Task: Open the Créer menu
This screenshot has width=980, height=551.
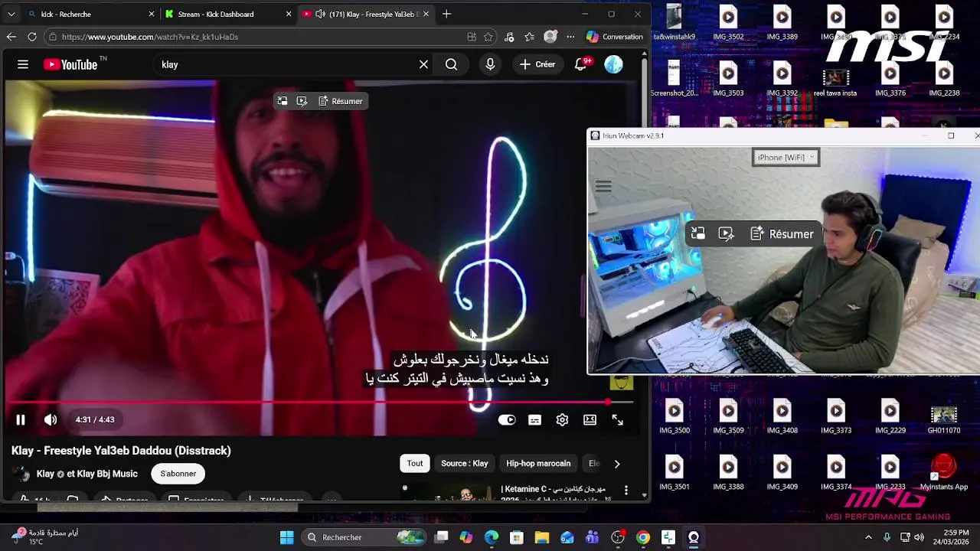Action: coord(537,65)
